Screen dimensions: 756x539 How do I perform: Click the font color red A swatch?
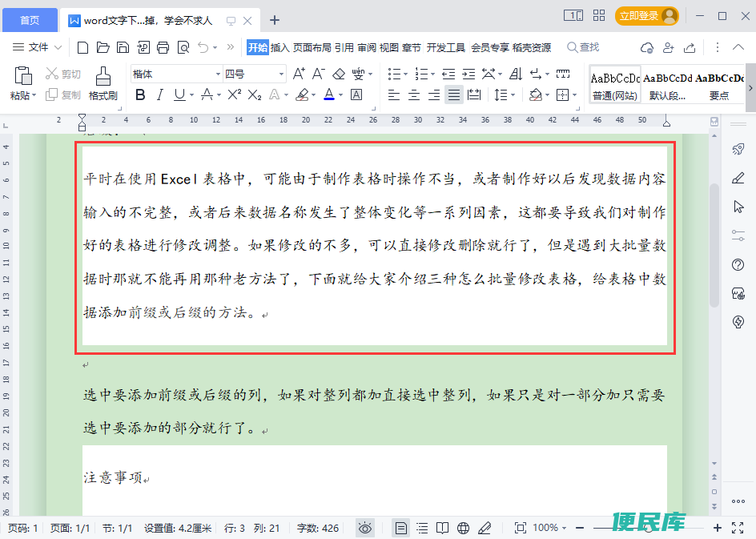pos(328,95)
